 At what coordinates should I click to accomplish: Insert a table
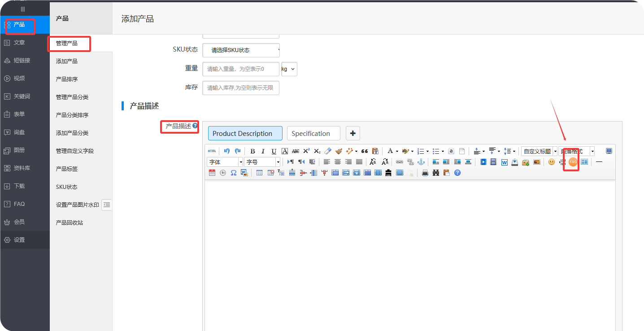point(259,173)
